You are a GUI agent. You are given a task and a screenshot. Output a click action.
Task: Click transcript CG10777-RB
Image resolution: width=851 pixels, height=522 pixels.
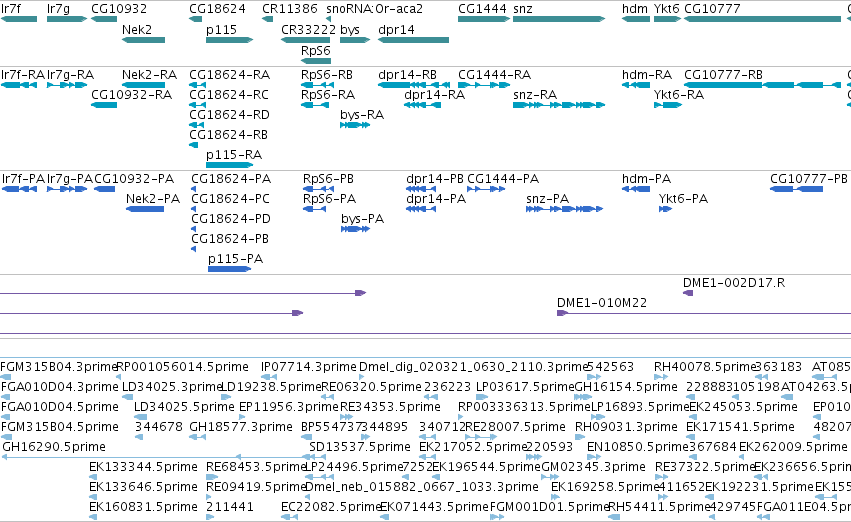click(723, 75)
